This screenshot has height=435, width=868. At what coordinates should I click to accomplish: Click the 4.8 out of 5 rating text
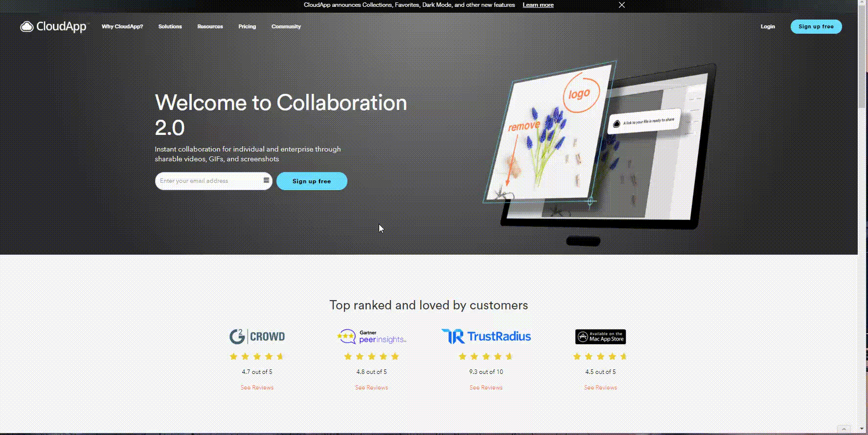coord(371,372)
